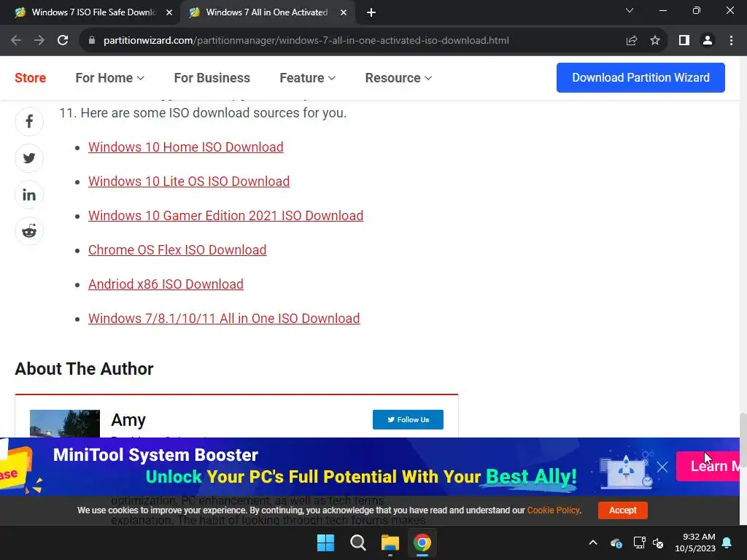
Task: Click author Amy's photo thumbnail
Action: coord(65,424)
